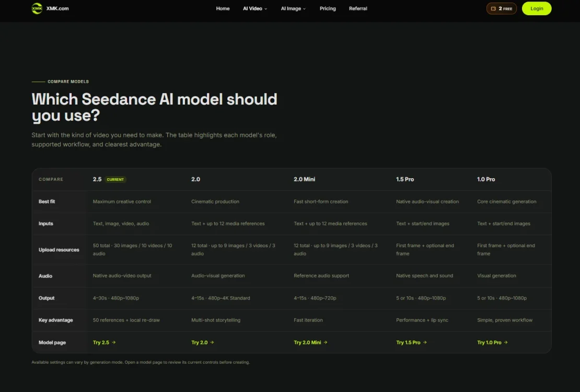Viewport: 580px width, 392px height.
Task: Click the 'Maximum creative control' cell
Action: click(x=122, y=202)
